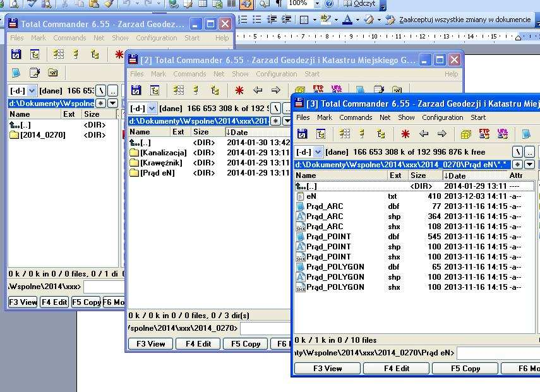Click directory tree icon in window [2] toolbar
The height and width of the screenshot is (392, 540).
(x=155, y=90)
